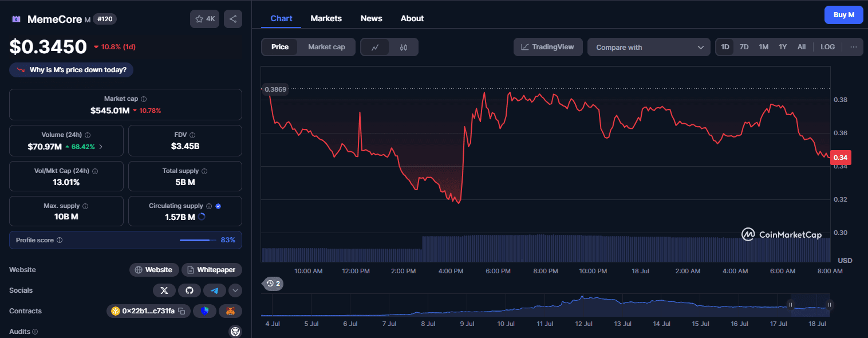
Task: Click the share icon next to watchlist star
Action: coord(233,19)
